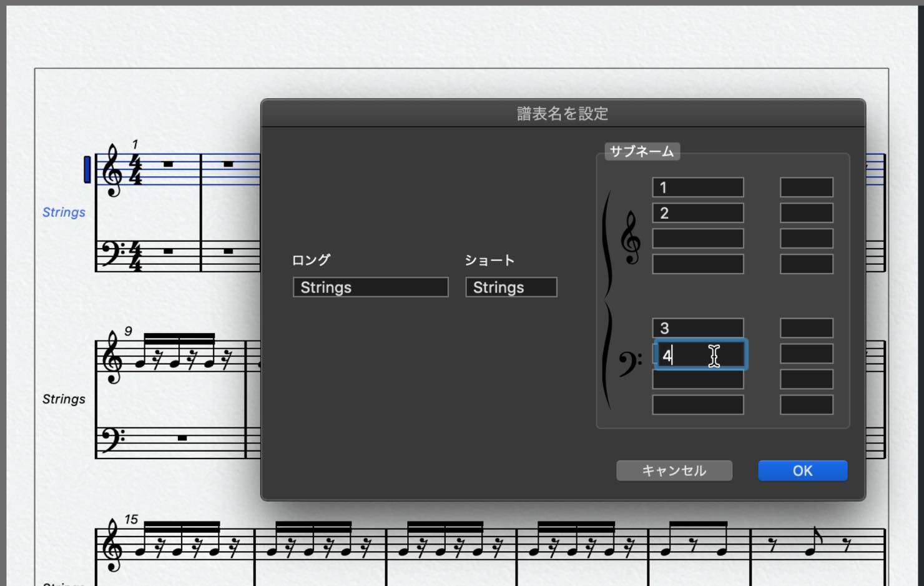Click the subname field containing 2

(x=698, y=213)
